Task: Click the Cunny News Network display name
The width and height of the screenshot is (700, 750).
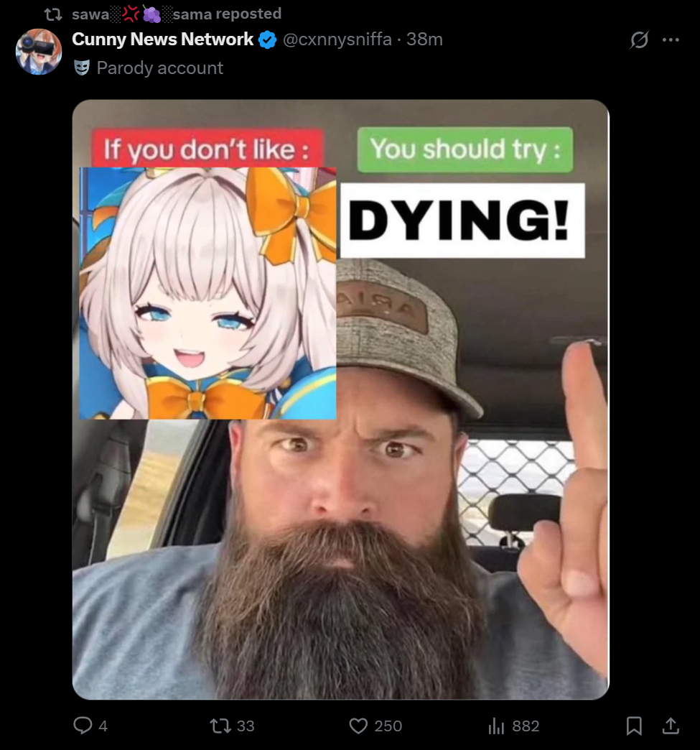Action: coord(162,40)
